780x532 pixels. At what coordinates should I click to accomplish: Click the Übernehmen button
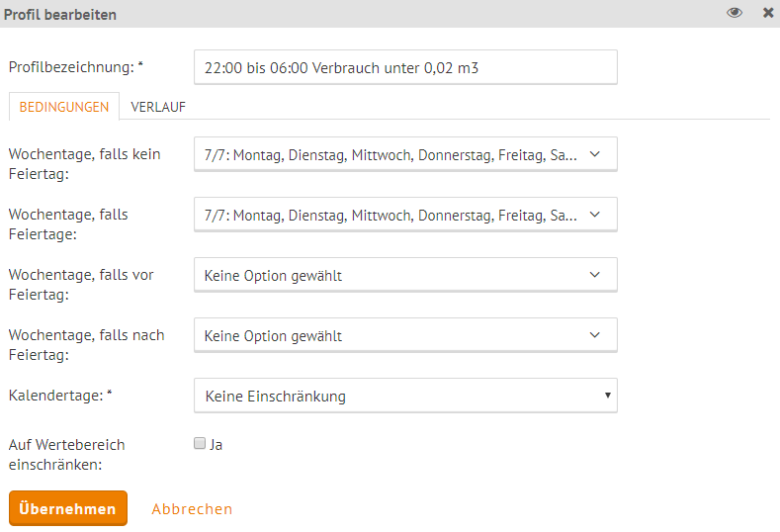pos(68,508)
